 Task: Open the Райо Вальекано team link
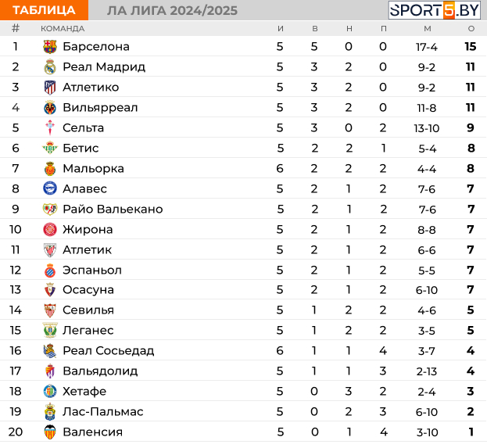tap(113, 209)
